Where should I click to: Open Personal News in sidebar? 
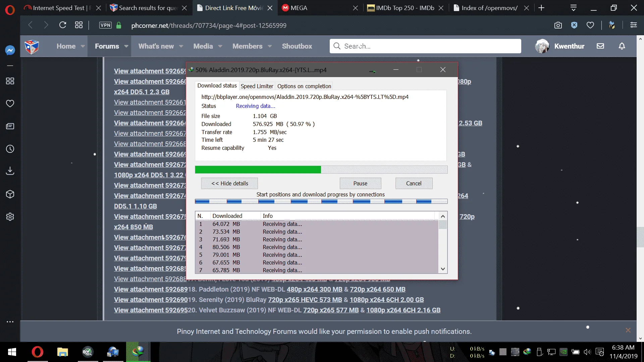coord(10,126)
